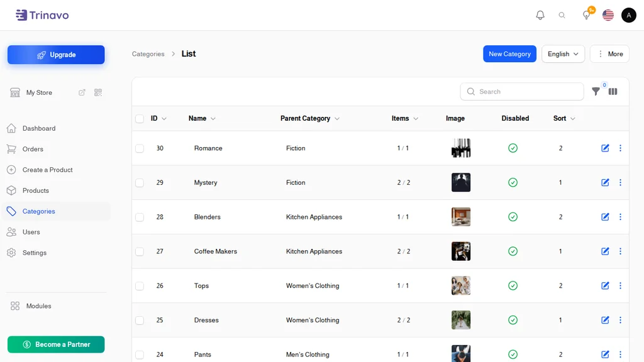Open My Store link in sidebar
The image size is (644, 362).
click(x=39, y=92)
